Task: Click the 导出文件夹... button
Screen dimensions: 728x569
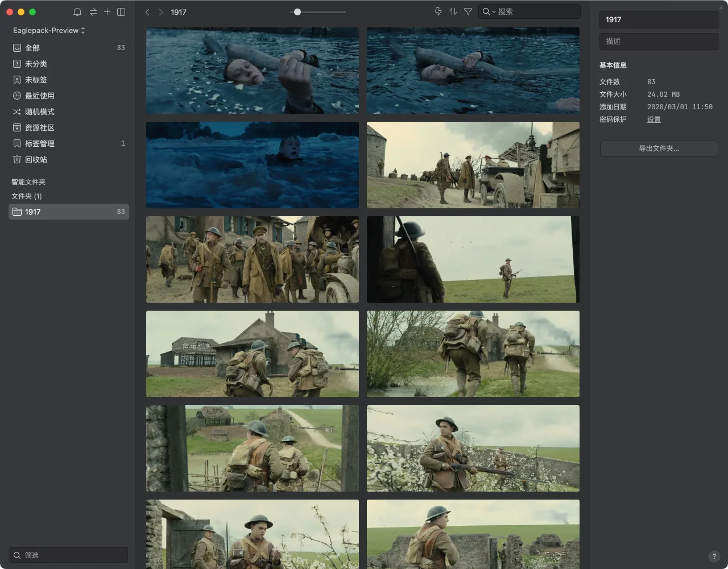Action: pos(659,149)
